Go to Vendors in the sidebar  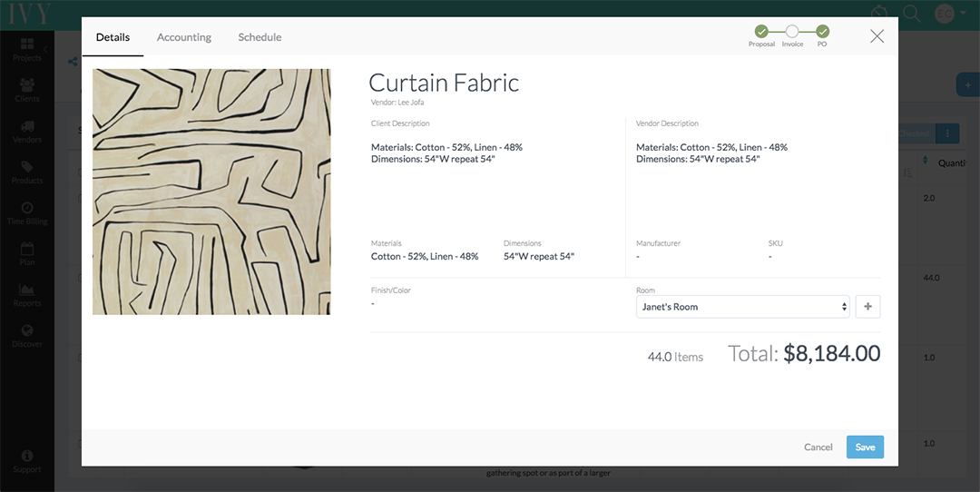point(27,132)
